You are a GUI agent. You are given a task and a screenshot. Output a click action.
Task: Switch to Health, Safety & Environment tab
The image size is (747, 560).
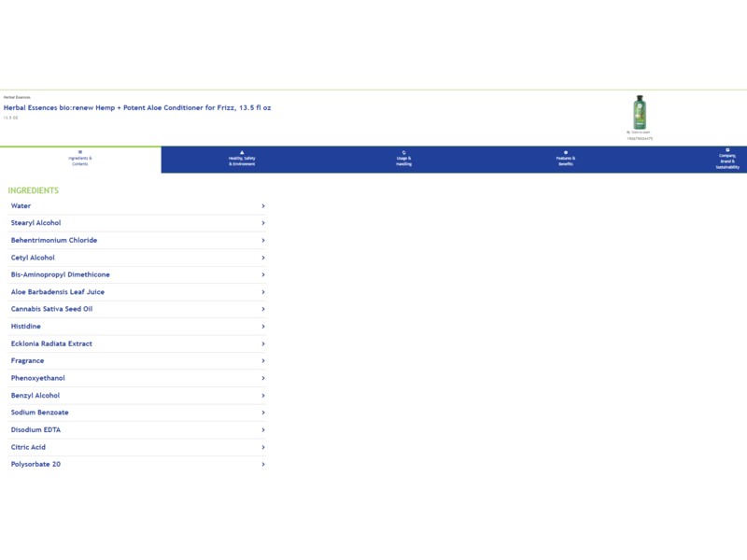click(x=242, y=160)
